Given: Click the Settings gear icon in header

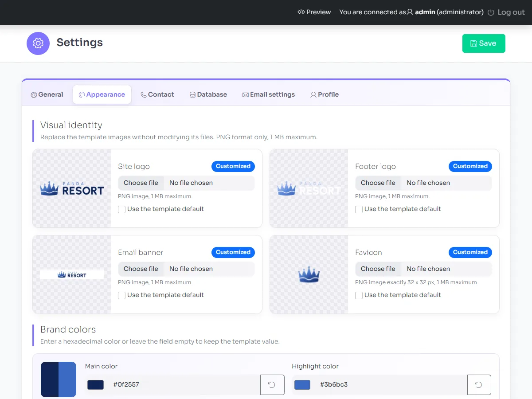Looking at the screenshot, I should click(x=38, y=43).
